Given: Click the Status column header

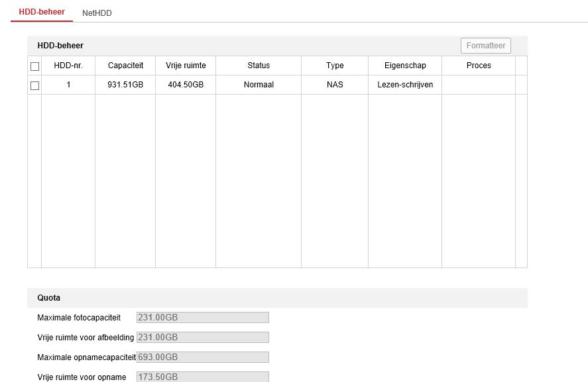Looking at the screenshot, I should point(259,66).
